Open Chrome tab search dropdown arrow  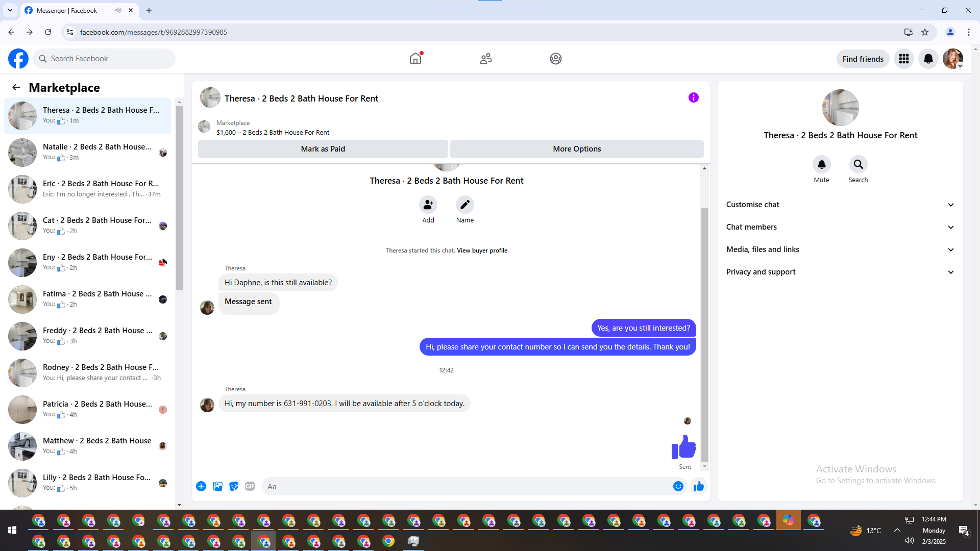pos(10,10)
